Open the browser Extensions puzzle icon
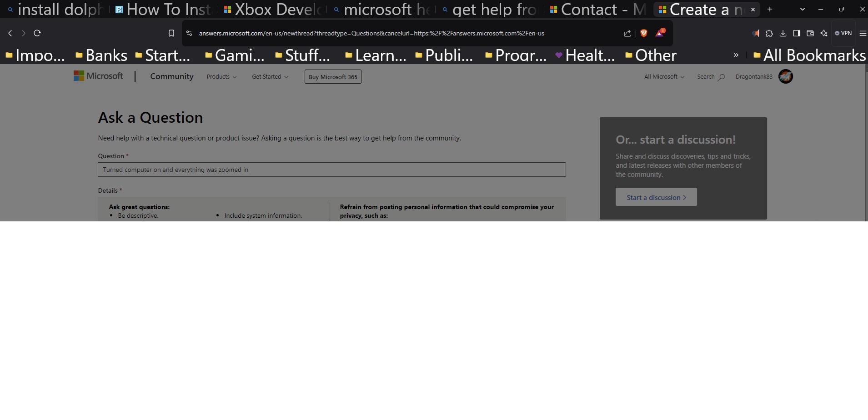The image size is (868, 420). point(769,33)
